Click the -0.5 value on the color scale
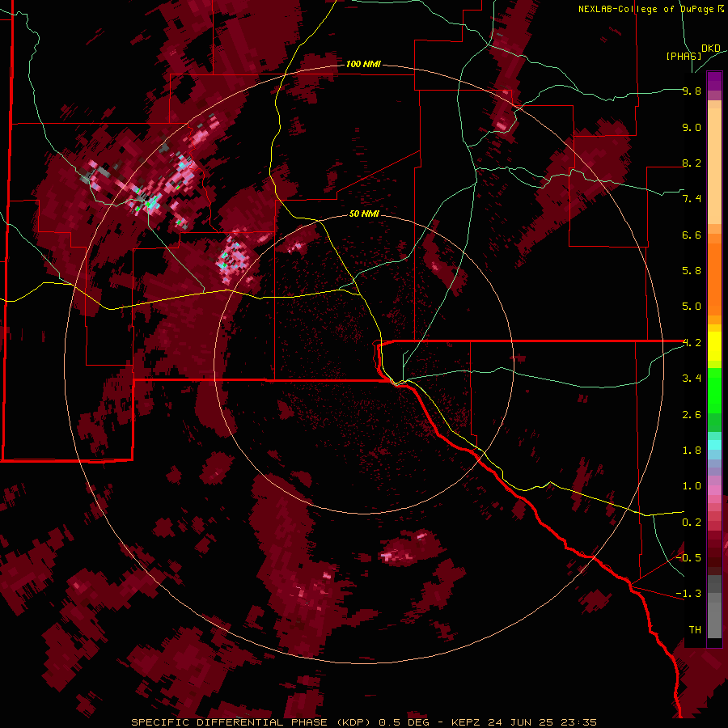This screenshot has width=728, height=728. 688,558
